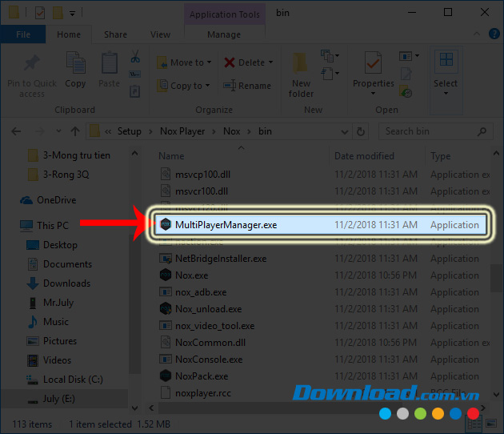Click the Setup breadcrumb in the address bar

pos(130,131)
